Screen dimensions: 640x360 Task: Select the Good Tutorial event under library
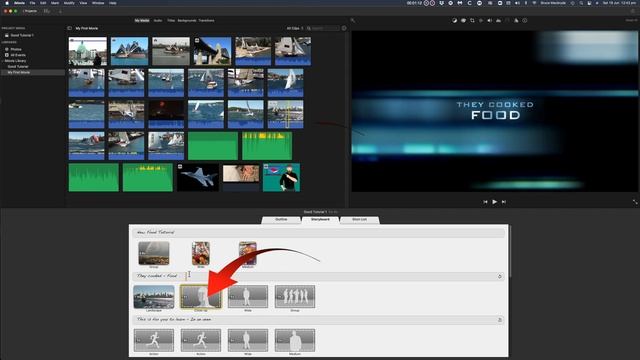pos(18,67)
